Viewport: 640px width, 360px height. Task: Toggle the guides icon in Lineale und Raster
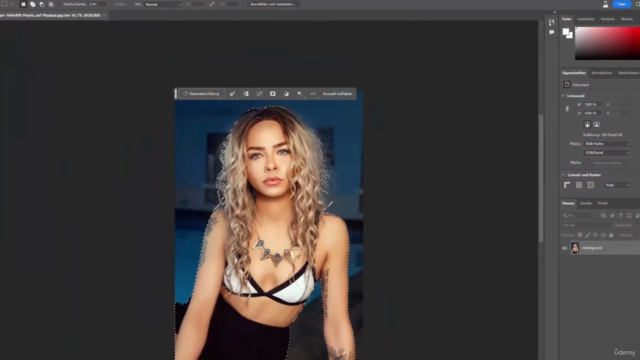(591, 185)
